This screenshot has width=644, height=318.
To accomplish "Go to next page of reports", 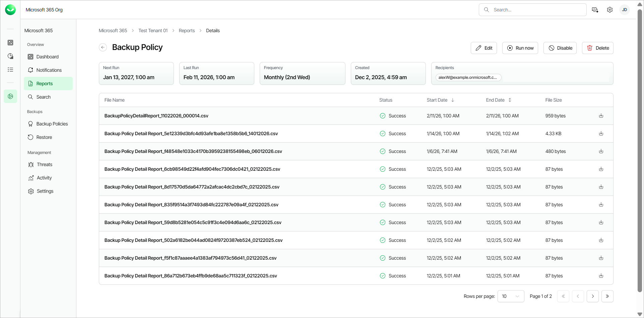I will point(592,296).
